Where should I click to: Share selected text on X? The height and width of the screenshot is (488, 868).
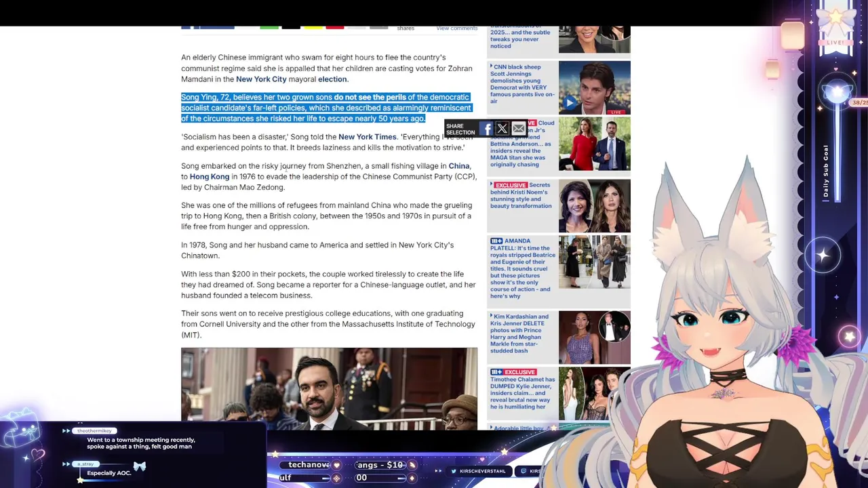pos(502,129)
